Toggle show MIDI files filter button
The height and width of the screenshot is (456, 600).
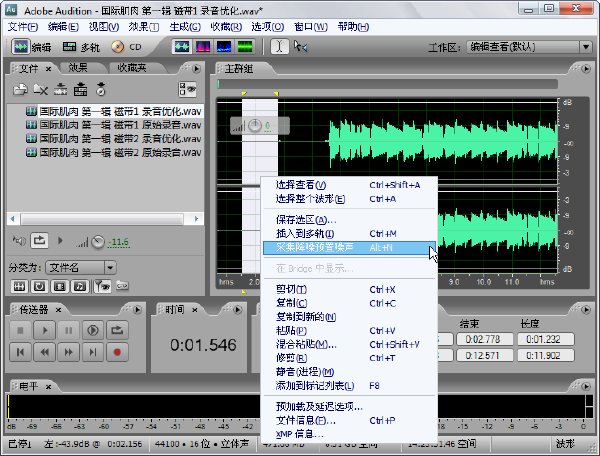pyautogui.click(x=80, y=286)
